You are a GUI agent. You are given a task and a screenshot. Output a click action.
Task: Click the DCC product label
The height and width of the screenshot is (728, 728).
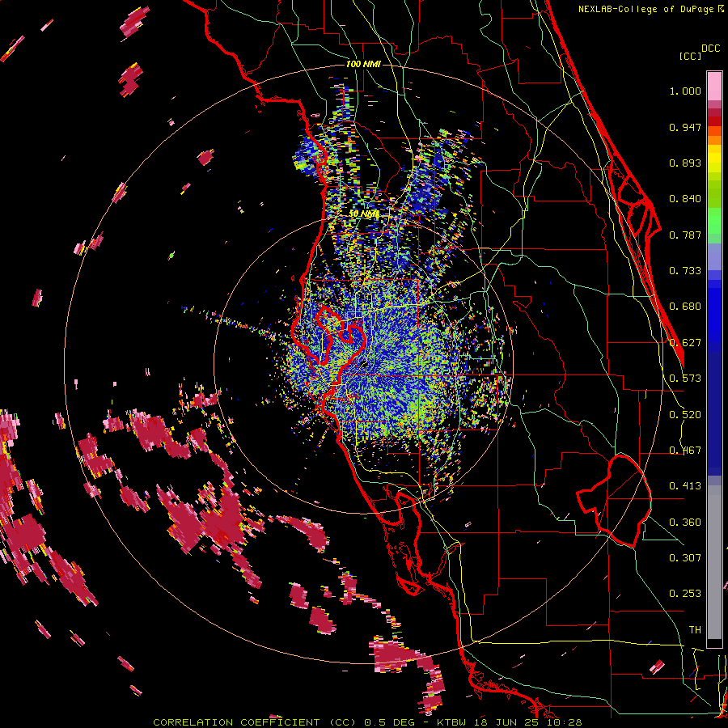point(710,49)
